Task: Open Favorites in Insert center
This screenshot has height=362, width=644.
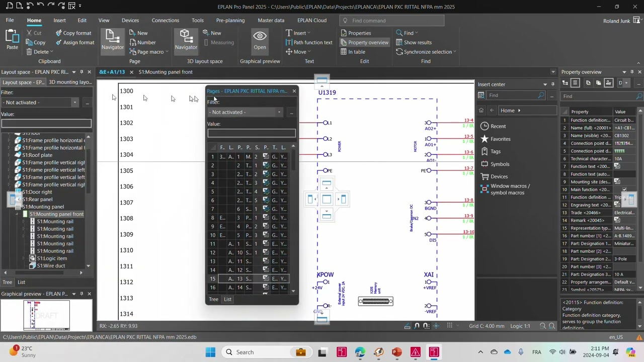Action: click(x=496, y=139)
